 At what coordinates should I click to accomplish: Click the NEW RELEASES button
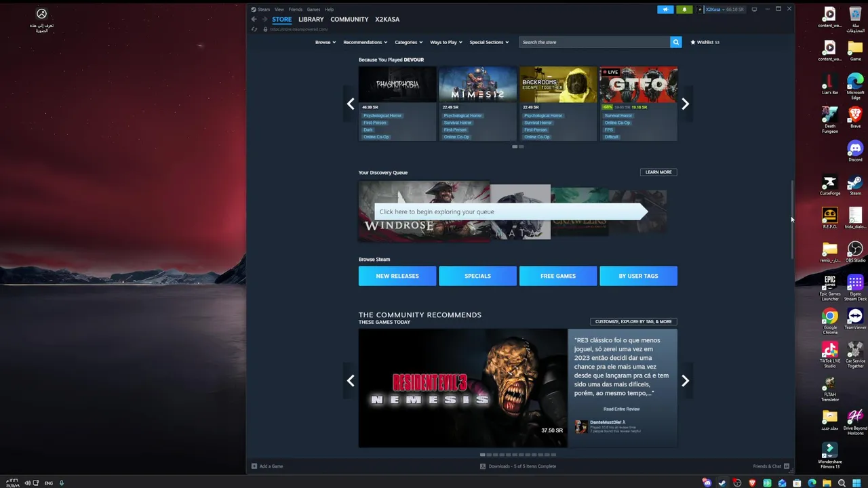tap(397, 276)
